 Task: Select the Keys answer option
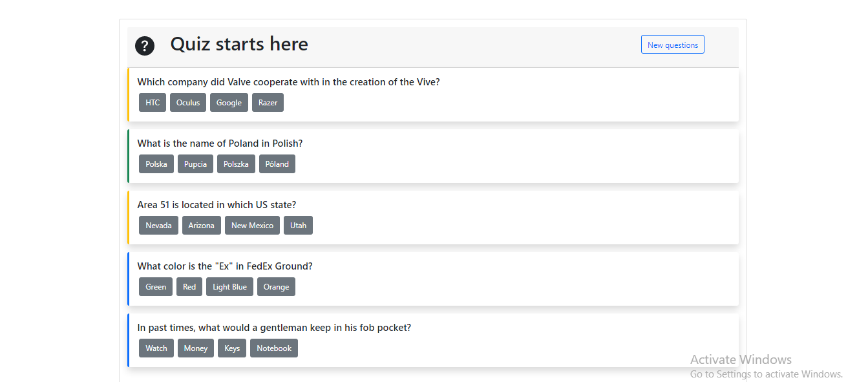coord(232,348)
